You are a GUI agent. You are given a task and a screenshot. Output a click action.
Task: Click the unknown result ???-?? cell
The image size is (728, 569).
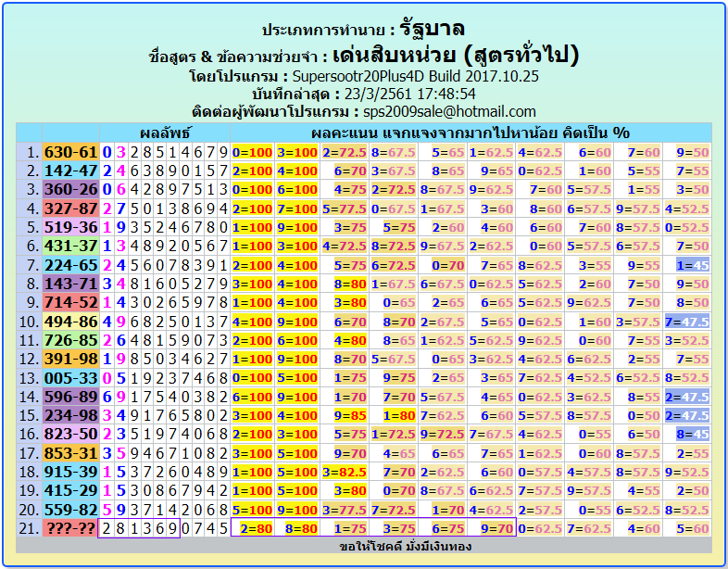point(70,528)
